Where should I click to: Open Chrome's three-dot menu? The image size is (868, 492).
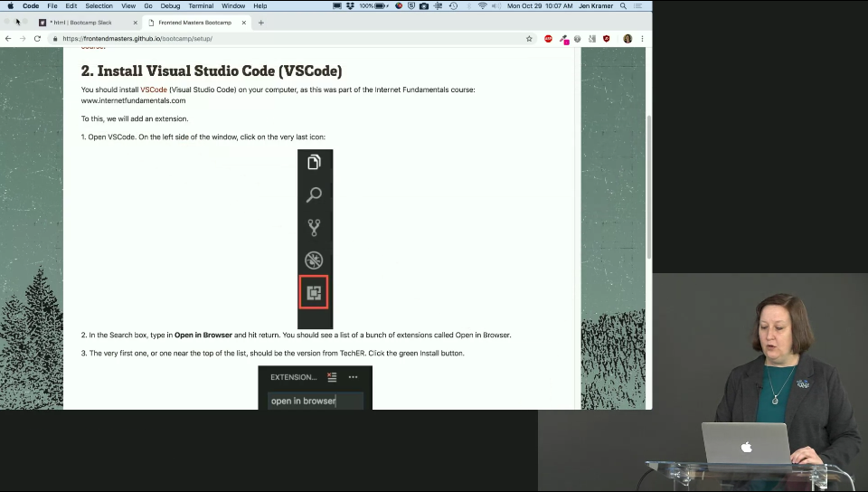642,39
